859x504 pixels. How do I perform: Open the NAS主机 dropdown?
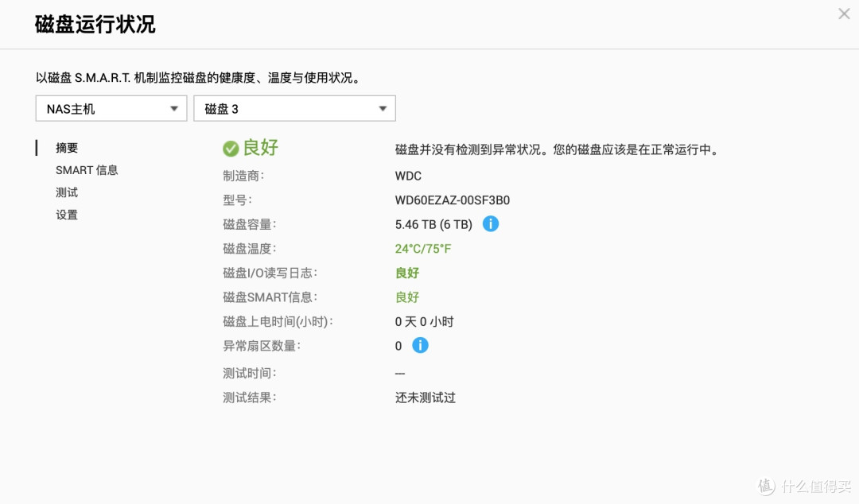click(111, 108)
